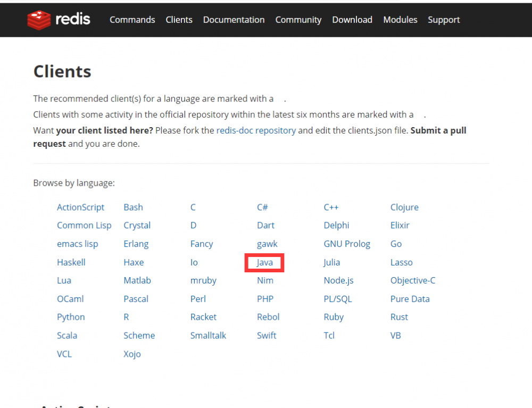Browse Julia clients
The image size is (532, 408).
pyautogui.click(x=331, y=262)
